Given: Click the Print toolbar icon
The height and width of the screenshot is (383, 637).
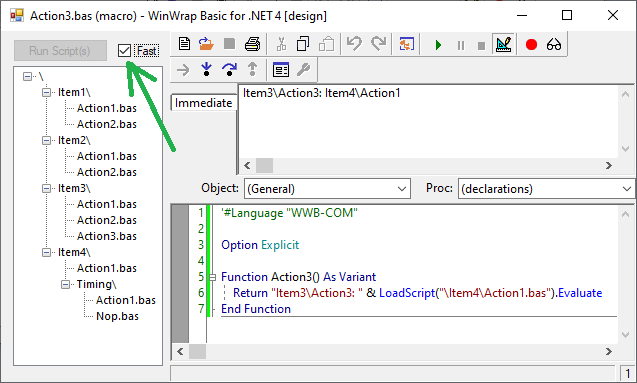Looking at the screenshot, I should pos(253,44).
